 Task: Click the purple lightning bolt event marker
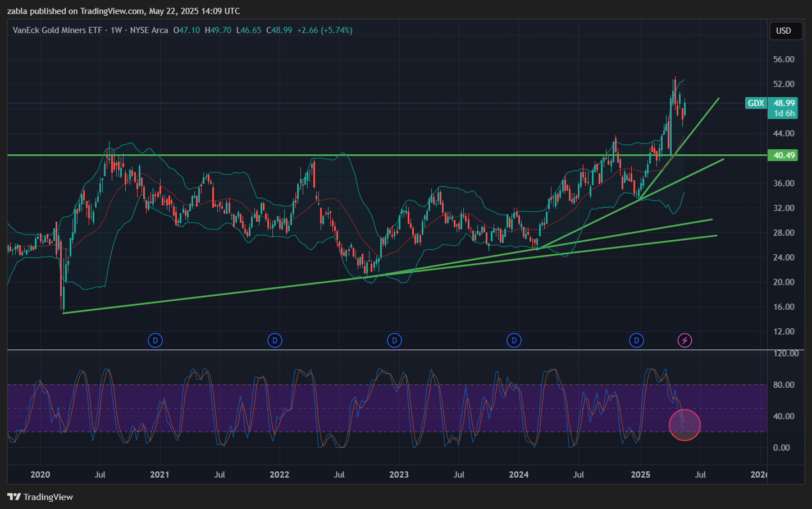point(685,340)
